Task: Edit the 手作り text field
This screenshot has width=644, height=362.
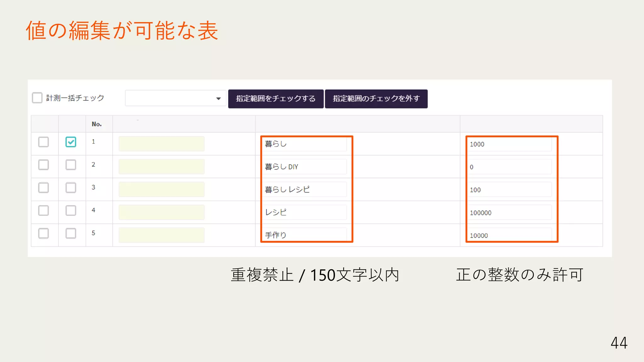Action: coord(304,235)
